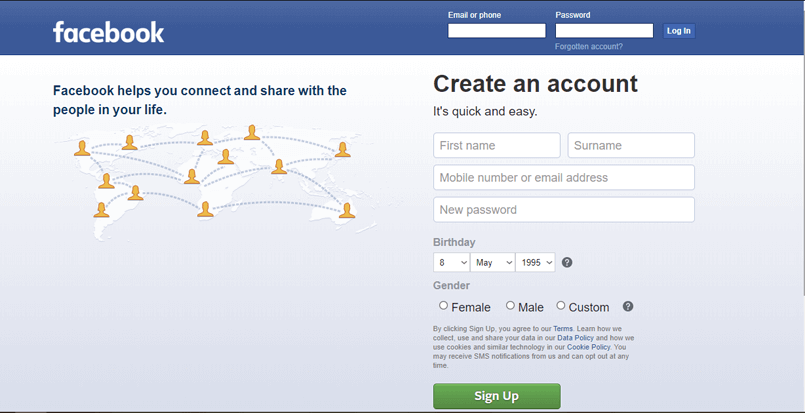805x413 pixels.
Task: Open the Cookie Policy link
Action: point(590,347)
